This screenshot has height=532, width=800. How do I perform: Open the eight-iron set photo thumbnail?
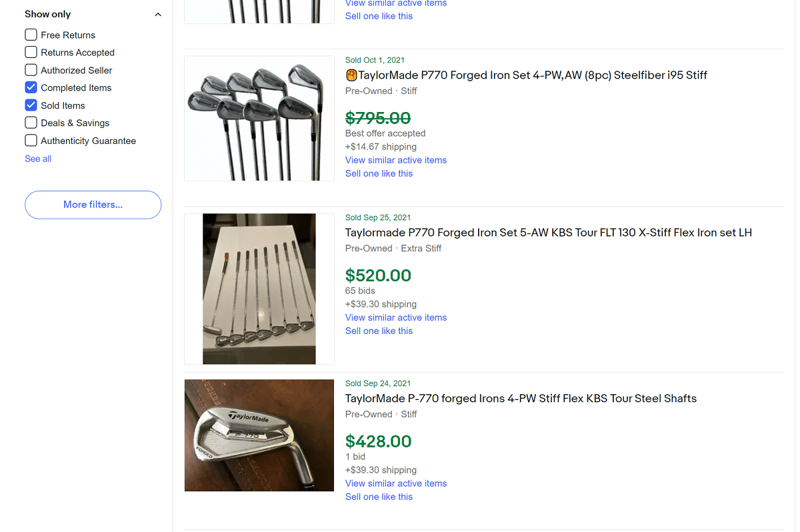[x=259, y=118]
